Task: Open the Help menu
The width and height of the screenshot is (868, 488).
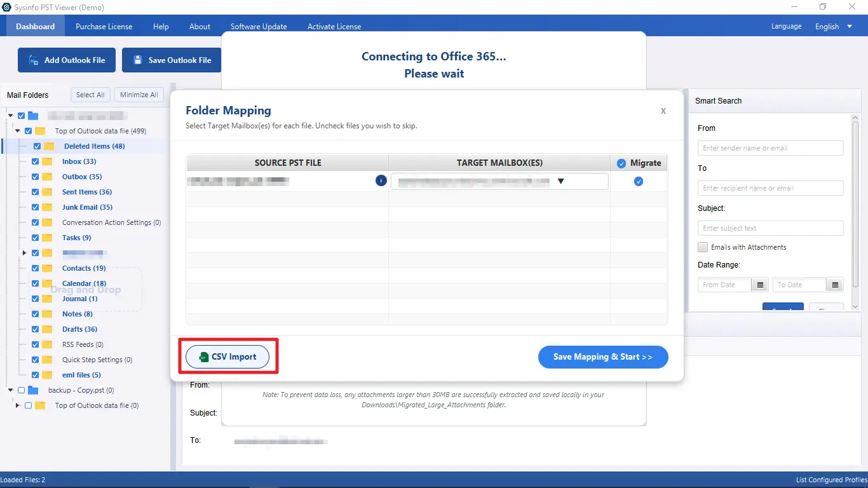Action: click(161, 27)
